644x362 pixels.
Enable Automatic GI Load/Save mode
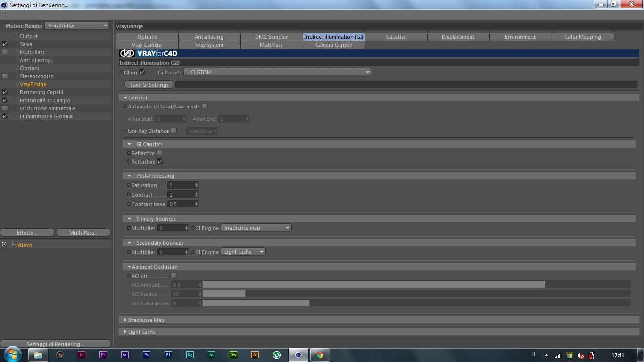point(205,107)
